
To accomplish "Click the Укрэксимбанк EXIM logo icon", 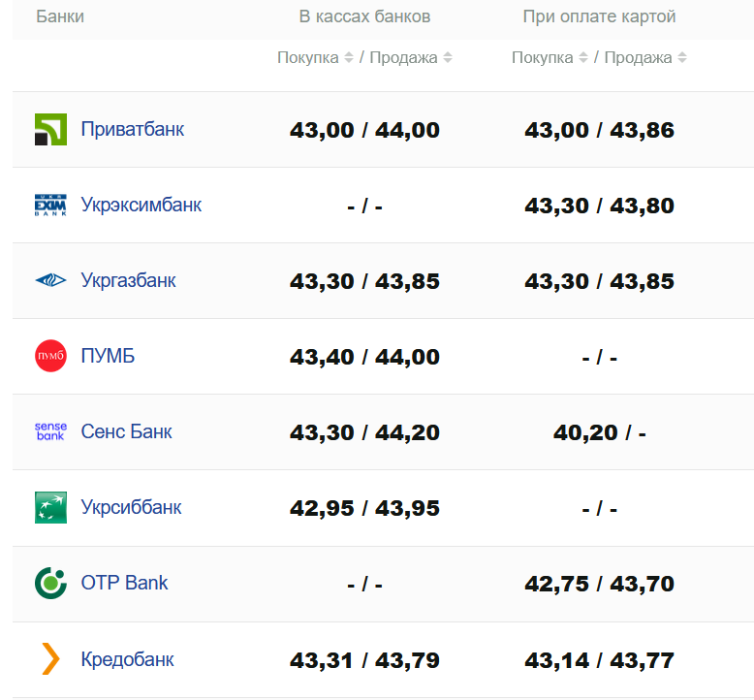I will point(50,206).
